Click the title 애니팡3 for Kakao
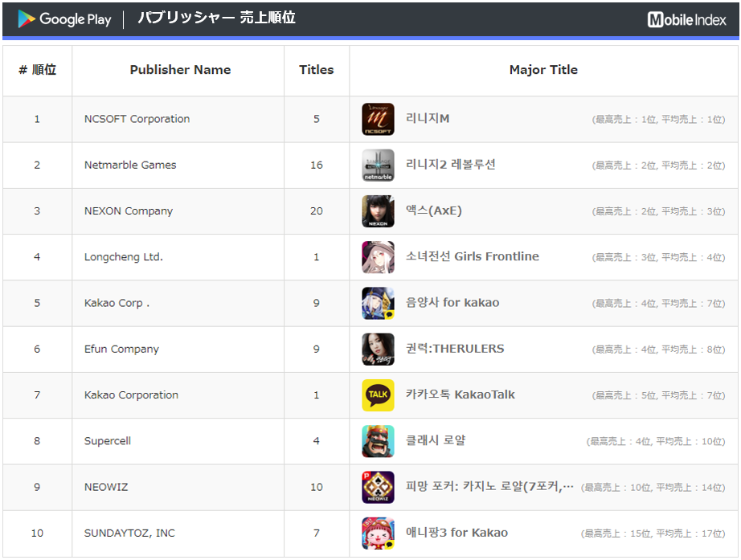This screenshot has height=560, width=741. [x=457, y=533]
